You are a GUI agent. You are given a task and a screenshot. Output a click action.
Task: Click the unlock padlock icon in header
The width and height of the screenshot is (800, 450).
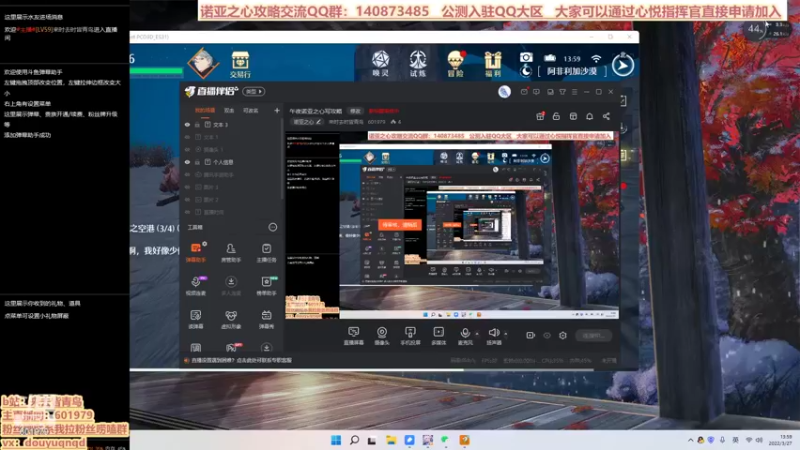[556, 116]
